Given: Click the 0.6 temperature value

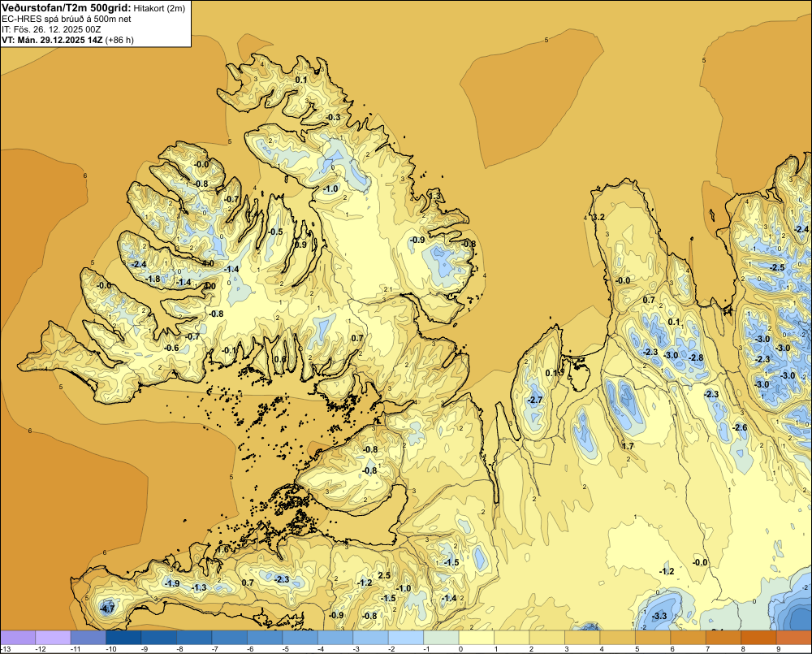Looking at the screenshot, I should (280, 359).
